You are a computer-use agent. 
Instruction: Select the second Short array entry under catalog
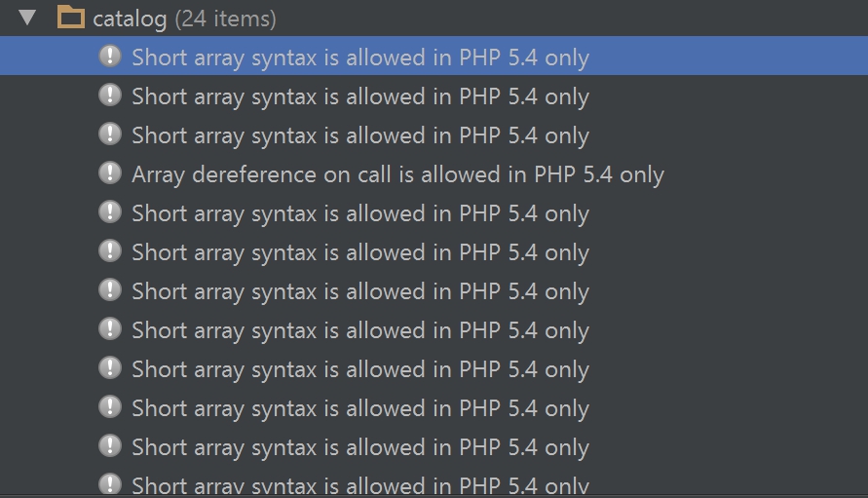point(360,96)
